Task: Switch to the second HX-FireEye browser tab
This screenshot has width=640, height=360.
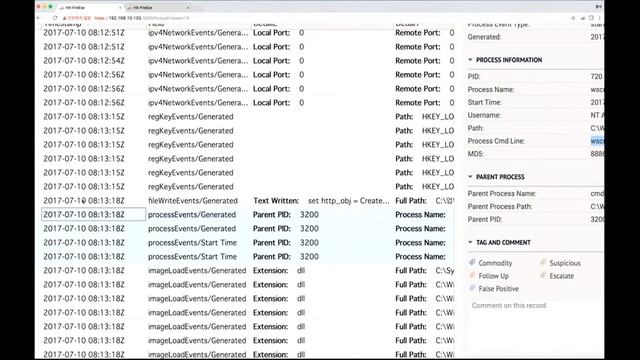Action: (159, 7)
